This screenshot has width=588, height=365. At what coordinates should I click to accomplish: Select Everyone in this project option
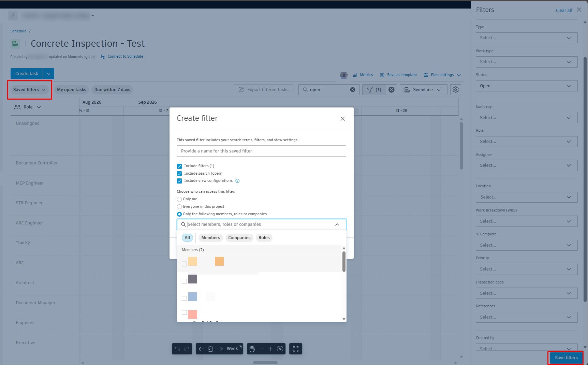(179, 207)
